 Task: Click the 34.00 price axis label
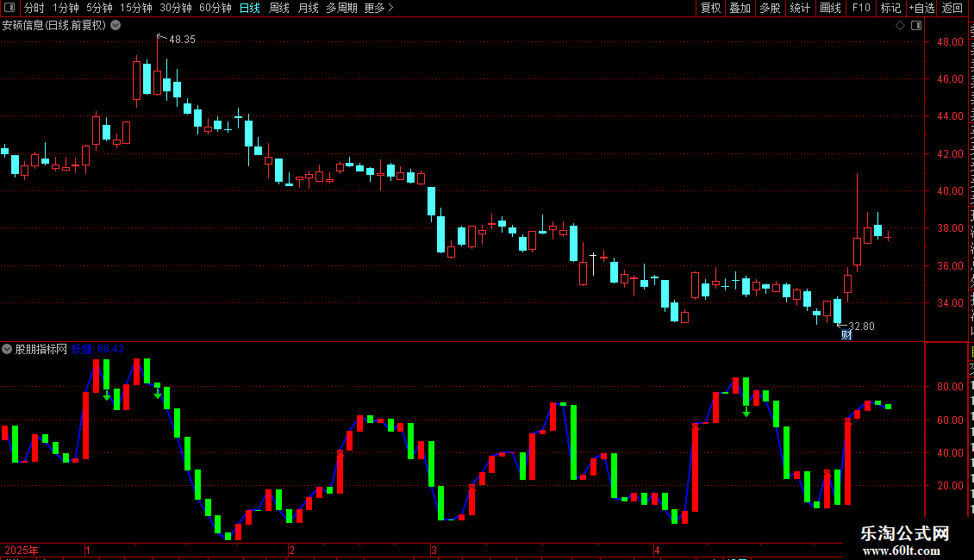click(951, 303)
